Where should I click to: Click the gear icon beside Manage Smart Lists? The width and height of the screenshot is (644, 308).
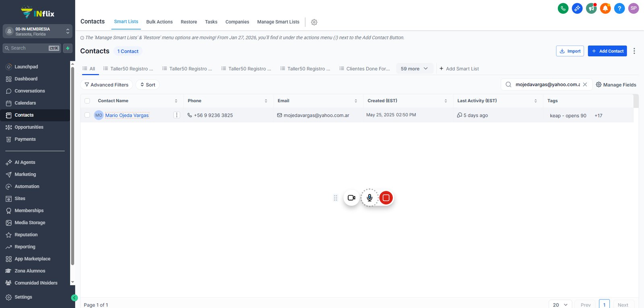pos(314,22)
